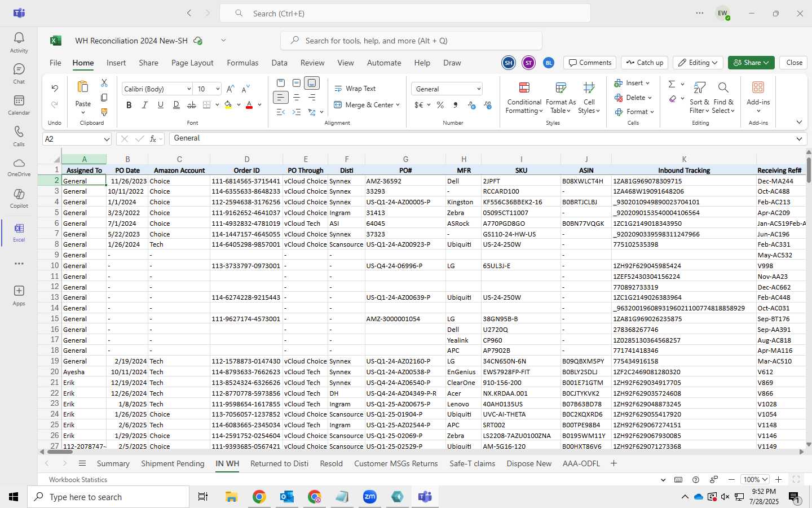Click the Borders icon
Viewport: 812px width, 508px height.
tap(207, 105)
